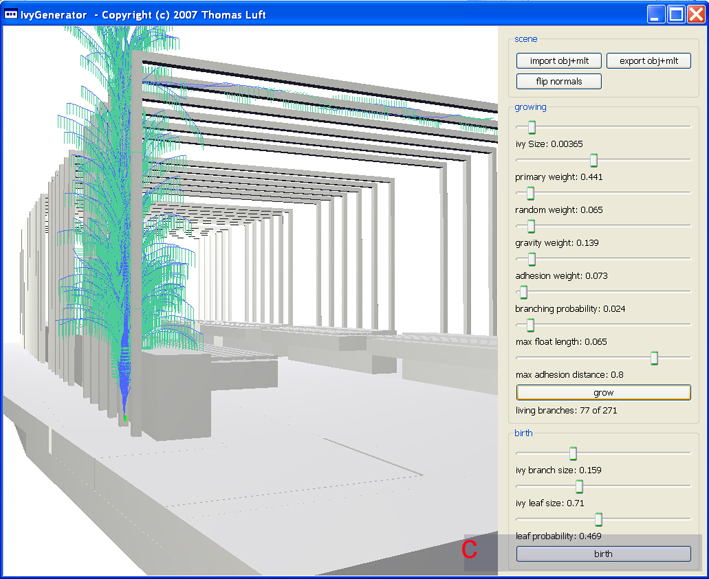The width and height of the screenshot is (709, 579).
Task: Click the IvyGenerator title bar app icon
Action: point(12,13)
